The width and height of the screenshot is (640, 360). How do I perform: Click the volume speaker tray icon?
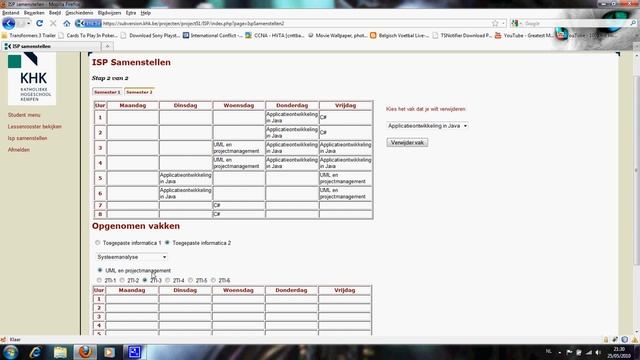(x=598, y=352)
